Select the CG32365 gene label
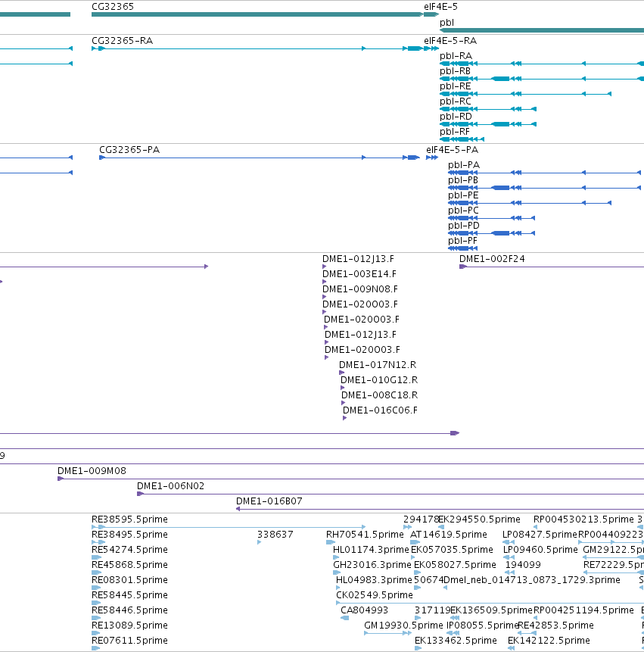644x652 pixels. [113, 7]
